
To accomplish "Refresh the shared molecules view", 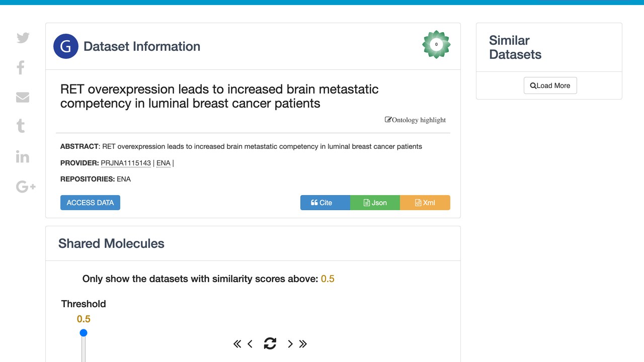I will click(x=270, y=343).
